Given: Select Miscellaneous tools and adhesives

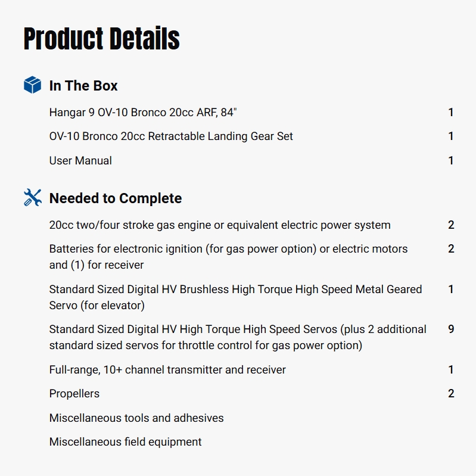Looking at the screenshot, I should click(136, 418).
